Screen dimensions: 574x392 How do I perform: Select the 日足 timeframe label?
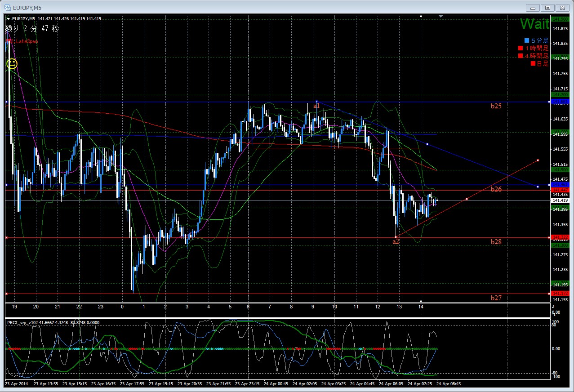click(x=543, y=63)
